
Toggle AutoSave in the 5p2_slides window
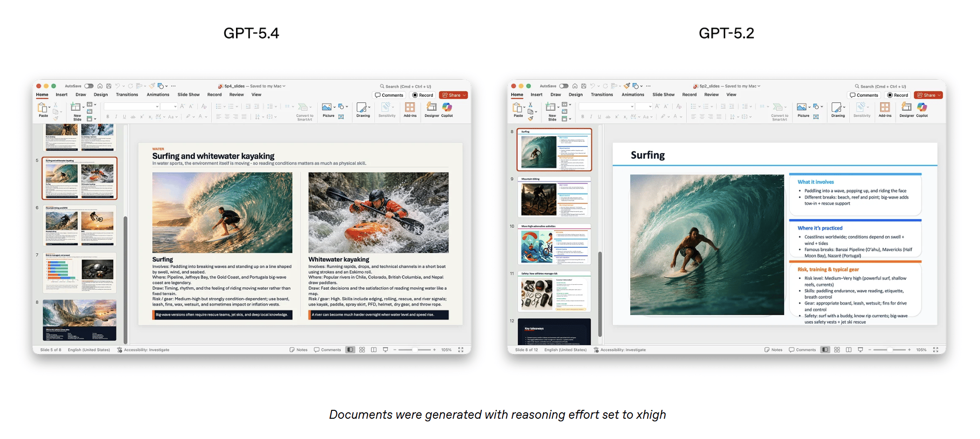point(564,86)
